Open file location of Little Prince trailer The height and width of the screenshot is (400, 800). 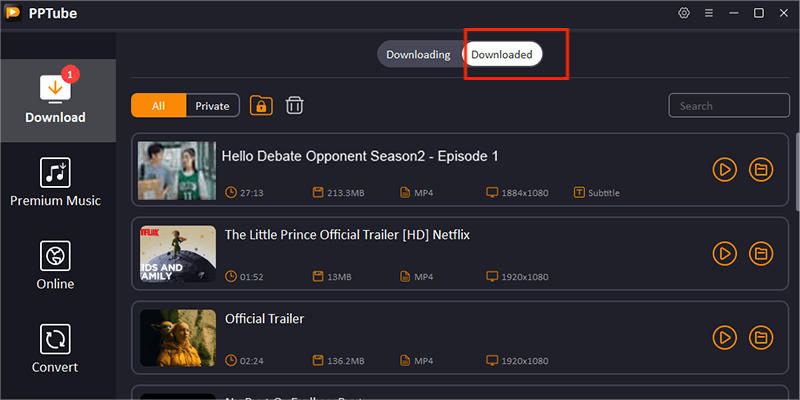click(761, 253)
